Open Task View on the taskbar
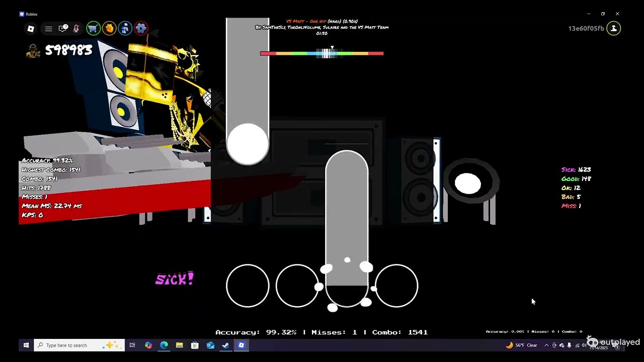Viewport: 644px width, 362px height. [132, 345]
